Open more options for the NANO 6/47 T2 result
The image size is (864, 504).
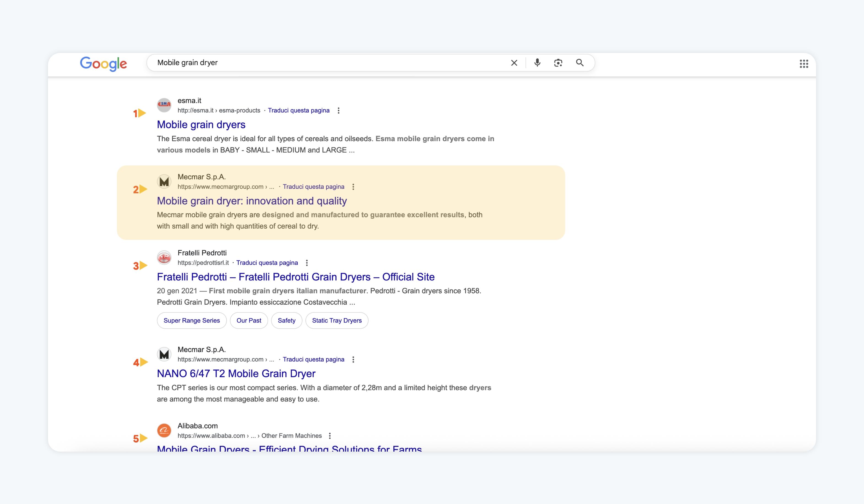click(x=353, y=360)
